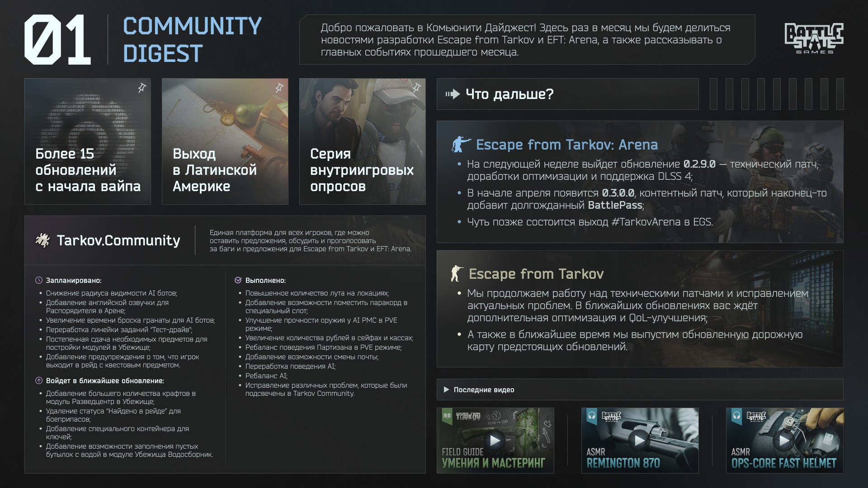Click the pin icon on the Latin America card
Screen dimensions: 868x488
(279, 88)
